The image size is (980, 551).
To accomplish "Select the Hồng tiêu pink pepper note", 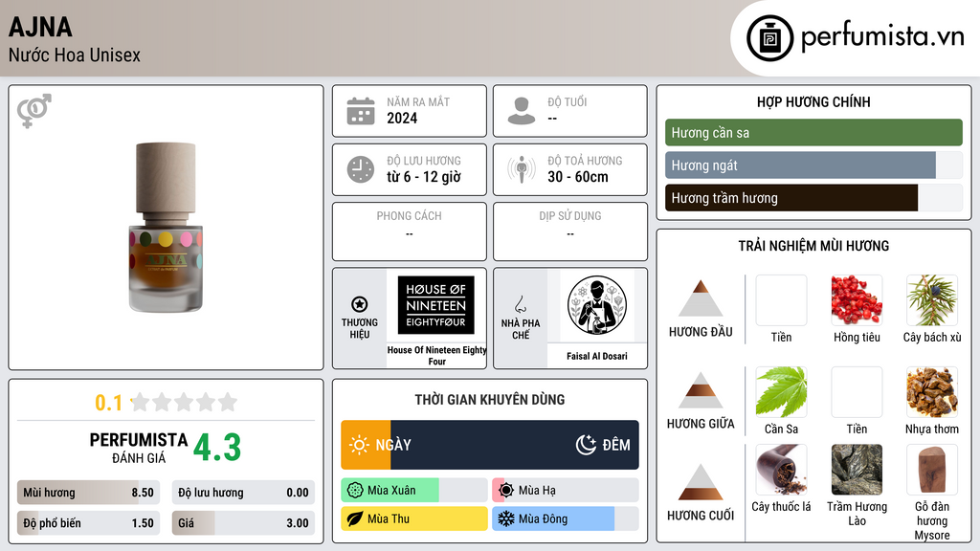I will coord(857,300).
